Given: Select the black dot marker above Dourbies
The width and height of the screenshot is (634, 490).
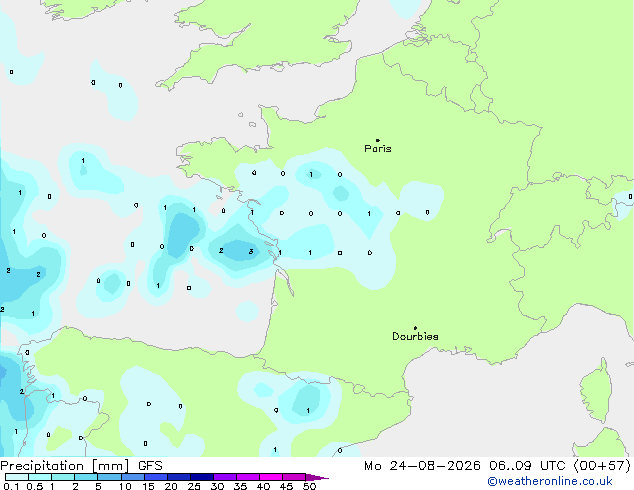Looking at the screenshot, I should [x=415, y=328].
